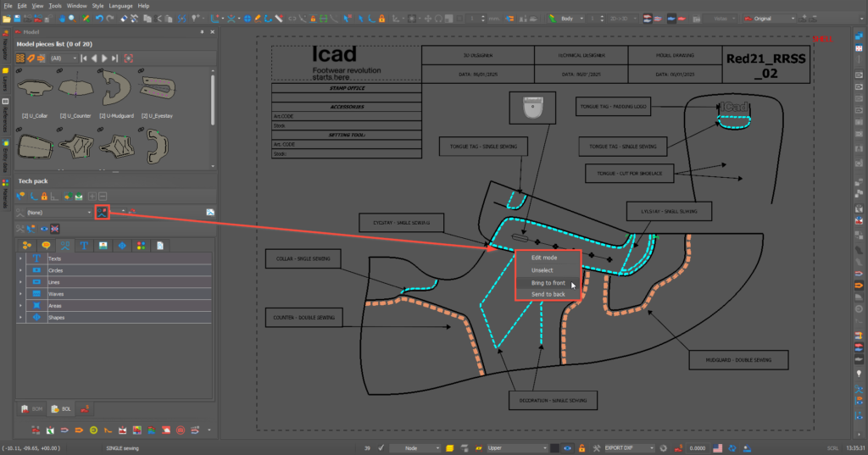Viewport: 868px width, 455px height.
Task: Switch to the BOL tab
Action: point(61,409)
